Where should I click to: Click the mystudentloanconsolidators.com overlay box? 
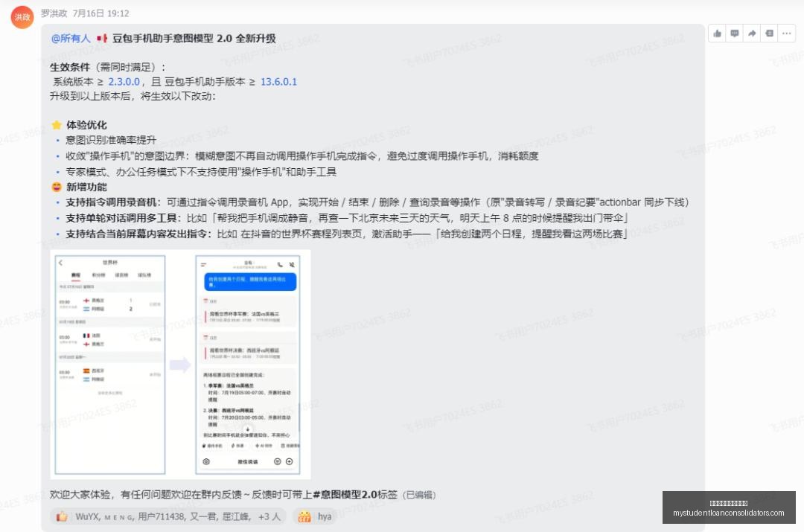pos(729,507)
